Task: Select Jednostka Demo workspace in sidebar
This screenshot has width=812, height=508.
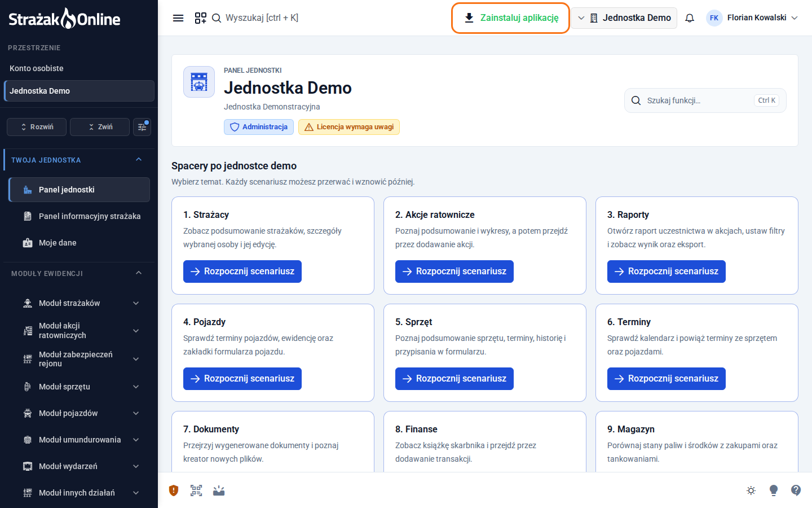Action: coord(79,91)
